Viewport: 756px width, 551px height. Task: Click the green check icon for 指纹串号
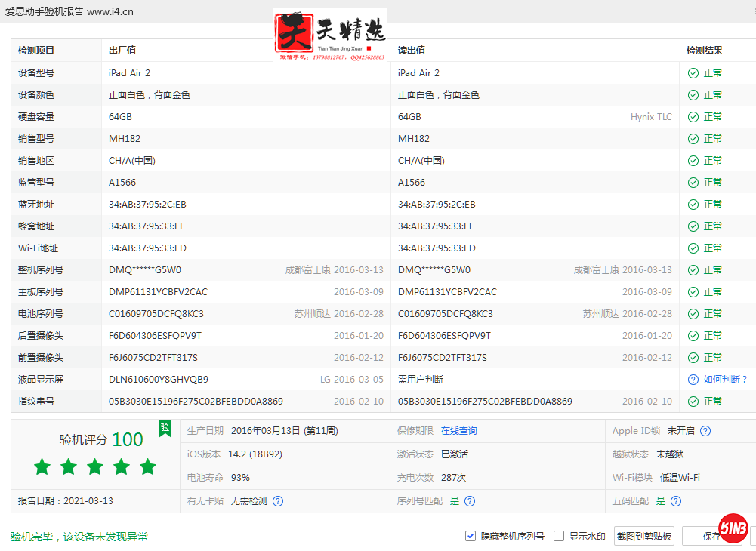click(x=693, y=402)
